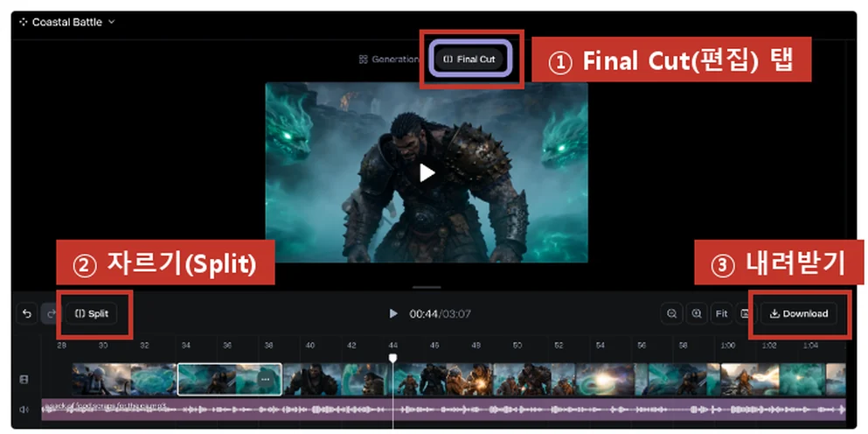Jump to the 1:00 mark on the ruler
Screen dimensions: 868x434
click(x=727, y=346)
